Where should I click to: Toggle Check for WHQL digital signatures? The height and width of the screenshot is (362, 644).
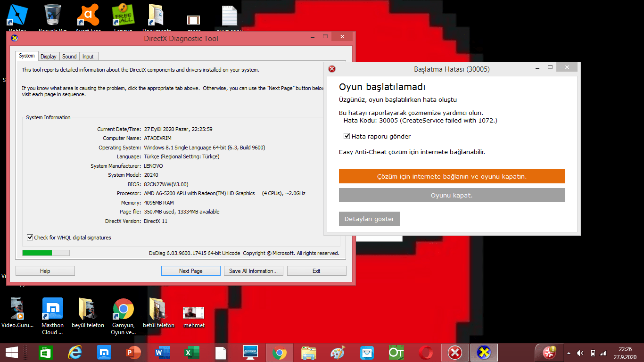click(69, 238)
